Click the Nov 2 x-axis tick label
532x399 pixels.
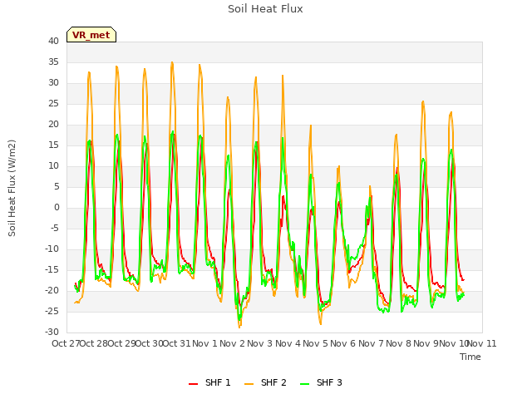233,343
